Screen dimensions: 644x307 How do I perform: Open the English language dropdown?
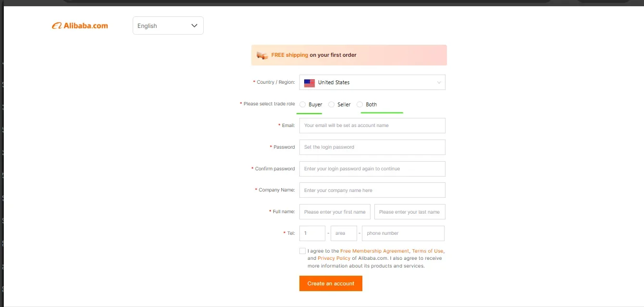[168, 25]
